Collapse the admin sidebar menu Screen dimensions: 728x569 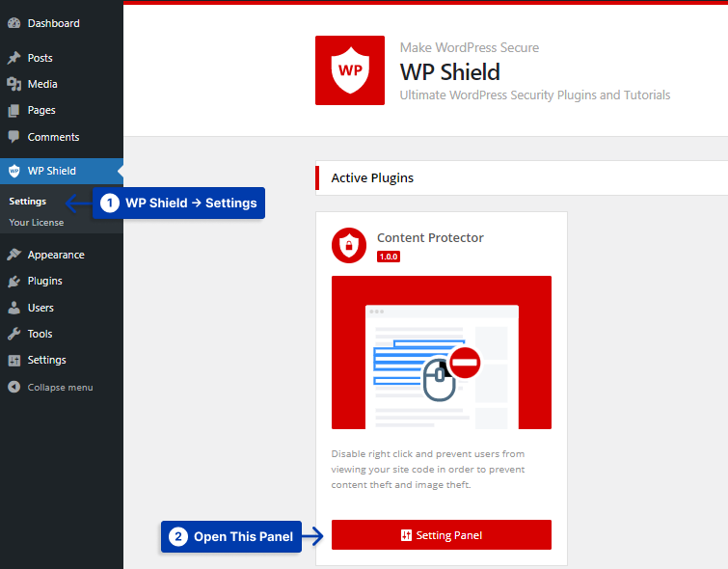coord(62,387)
